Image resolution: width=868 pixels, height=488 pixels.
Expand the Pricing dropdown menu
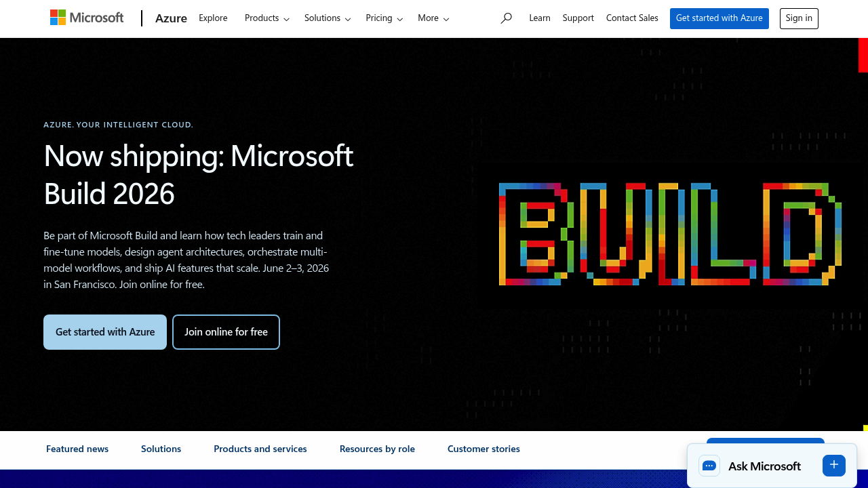click(384, 18)
